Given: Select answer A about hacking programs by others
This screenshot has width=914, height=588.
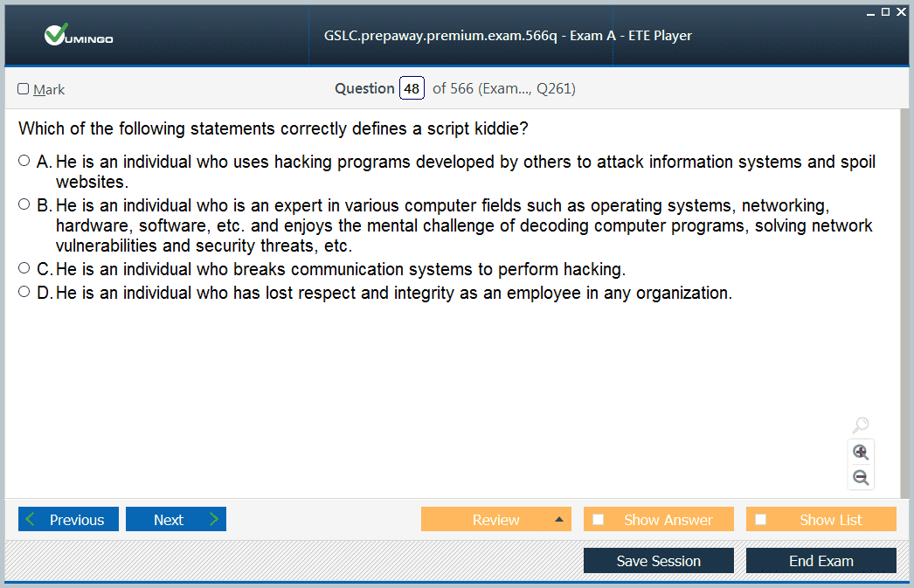Looking at the screenshot, I should click(24, 160).
